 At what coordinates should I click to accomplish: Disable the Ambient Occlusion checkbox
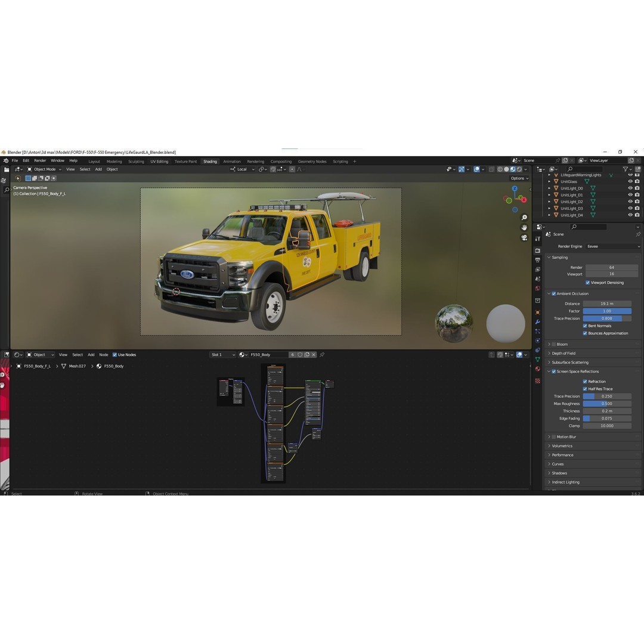pyautogui.click(x=553, y=293)
